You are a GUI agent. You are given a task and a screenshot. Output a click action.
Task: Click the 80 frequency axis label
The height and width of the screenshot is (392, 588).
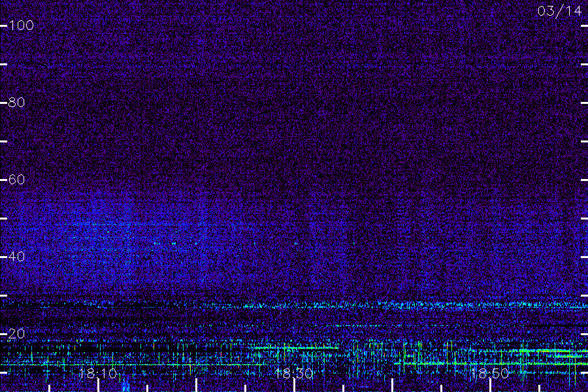click(x=16, y=103)
